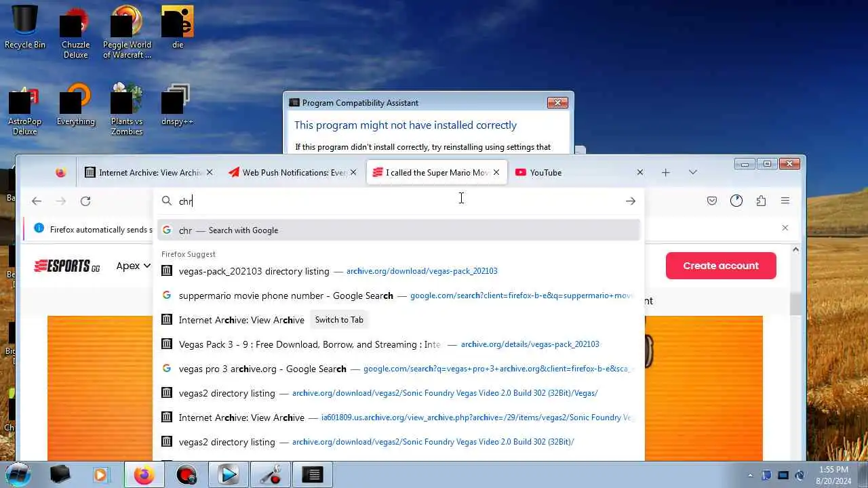Close the Internet Archive tab
The height and width of the screenshot is (488, 868).
pos(210,172)
